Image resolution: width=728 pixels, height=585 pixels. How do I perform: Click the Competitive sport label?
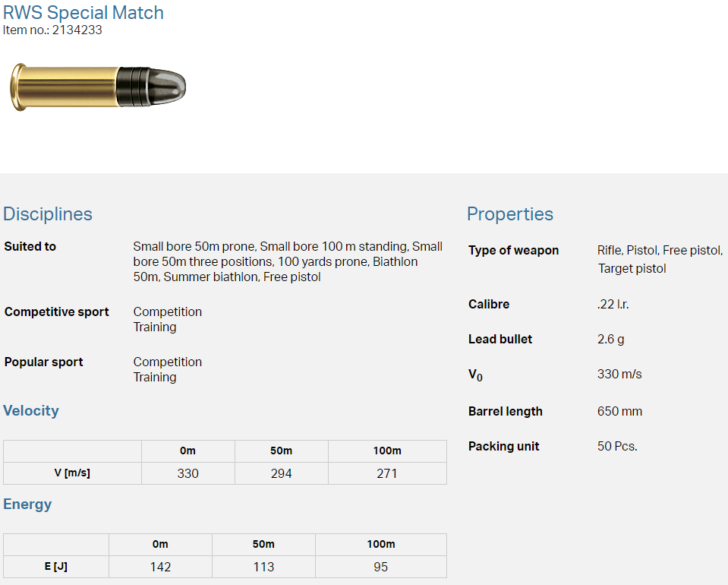[x=57, y=312]
